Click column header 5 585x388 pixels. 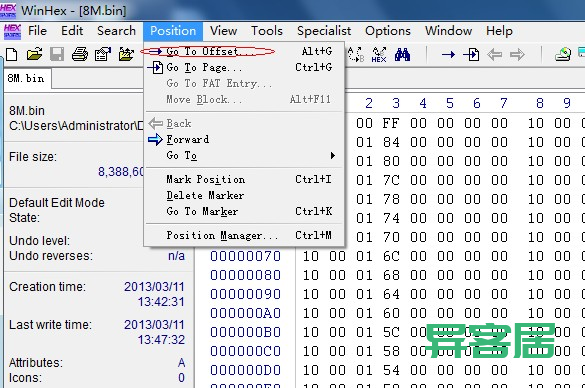(x=450, y=103)
